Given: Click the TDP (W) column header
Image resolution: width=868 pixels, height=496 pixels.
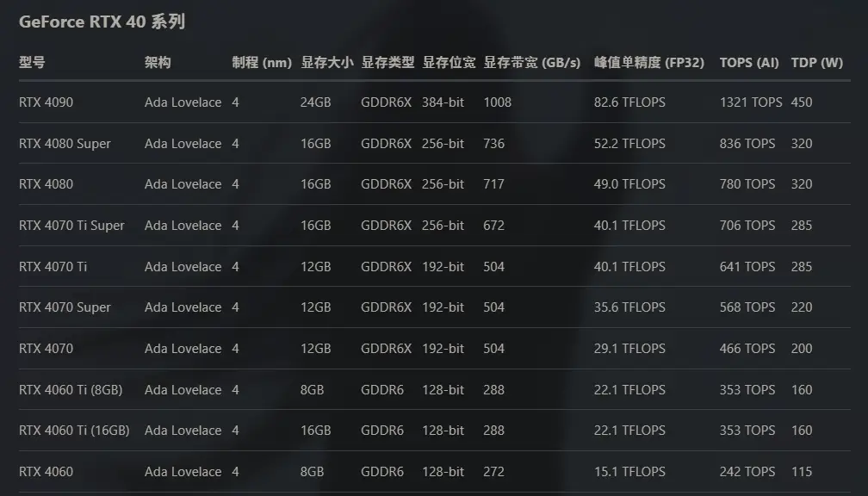Looking at the screenshot, I should [817, 63].
